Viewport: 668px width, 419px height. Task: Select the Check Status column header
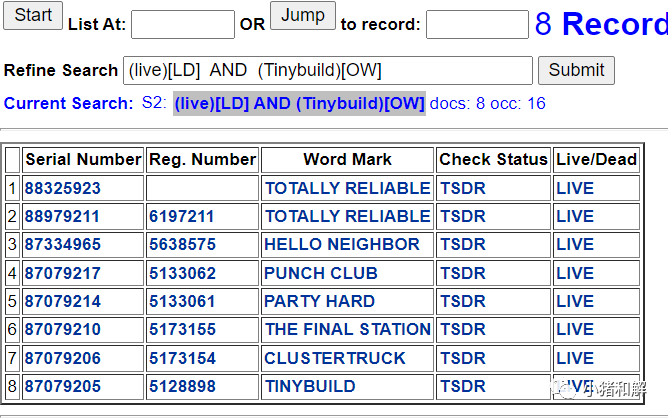coord(493,160)
